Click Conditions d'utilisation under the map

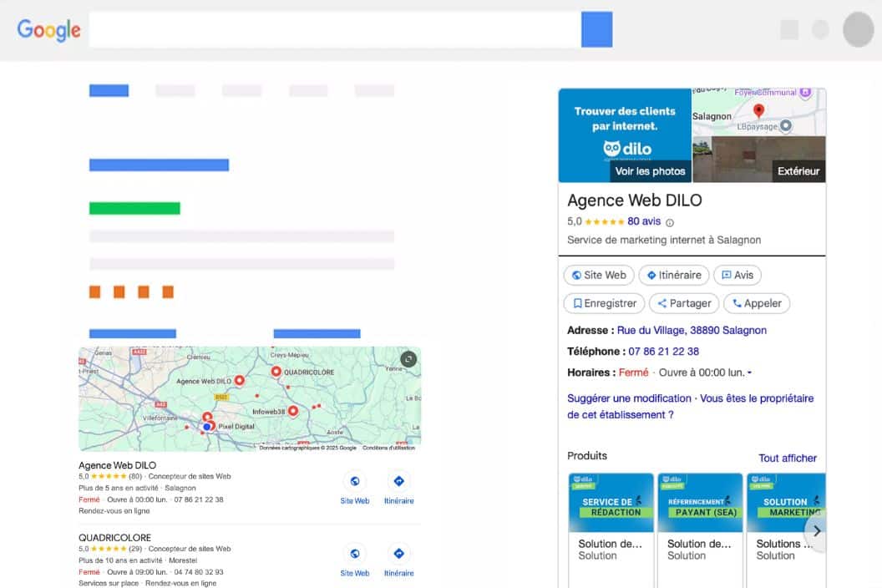(x=388, y=448)
